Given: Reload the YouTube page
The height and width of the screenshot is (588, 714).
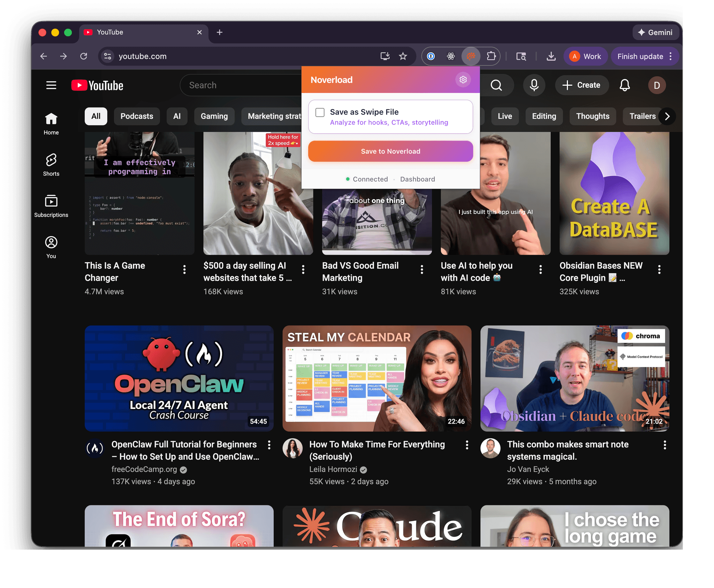Looking at the screenshot, I should (84, 56).
